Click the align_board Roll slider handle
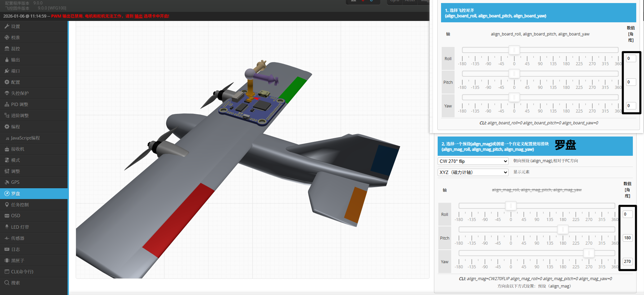644x295 pixels. point(514,50)
